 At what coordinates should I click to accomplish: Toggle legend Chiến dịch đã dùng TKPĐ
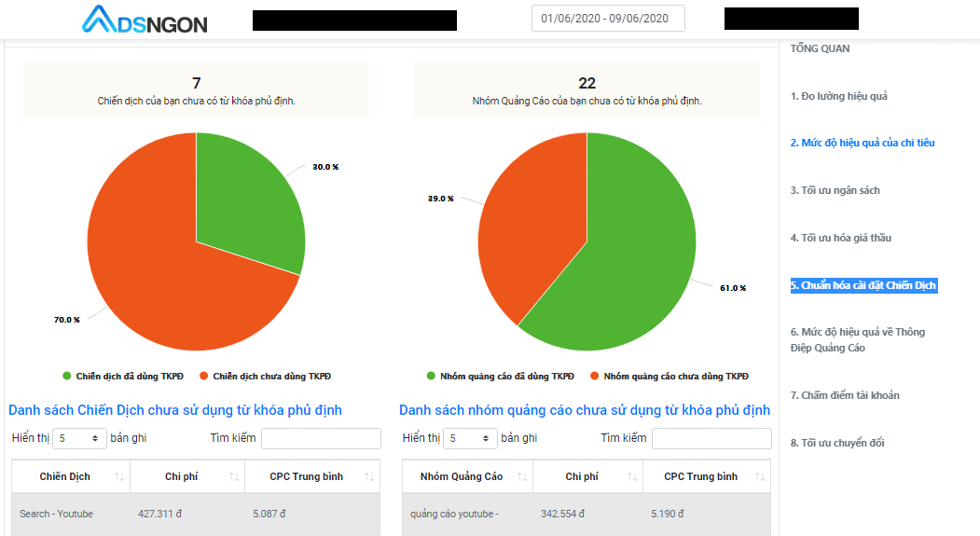(x=123, y=376)
